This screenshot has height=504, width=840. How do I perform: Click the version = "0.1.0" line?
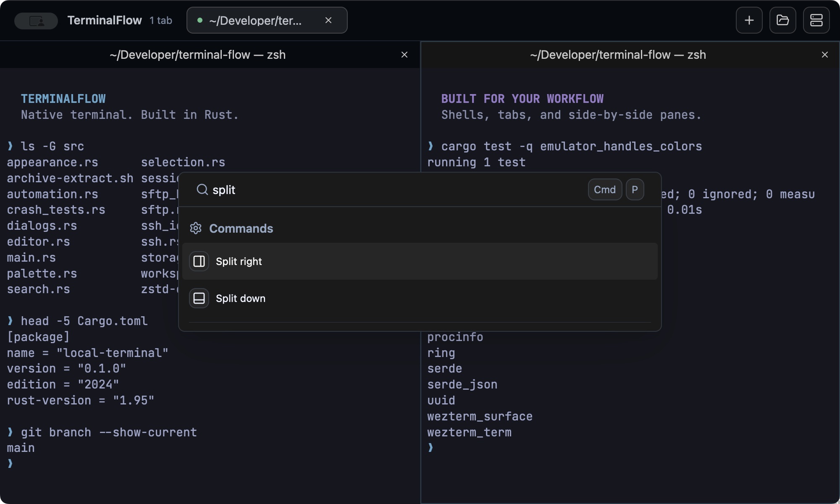pos(66,368)
